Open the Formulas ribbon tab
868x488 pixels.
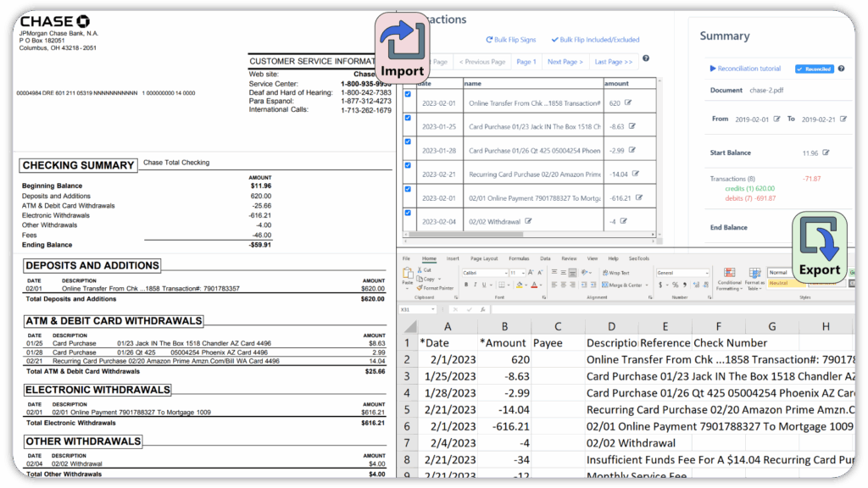(x=519, y=258)
